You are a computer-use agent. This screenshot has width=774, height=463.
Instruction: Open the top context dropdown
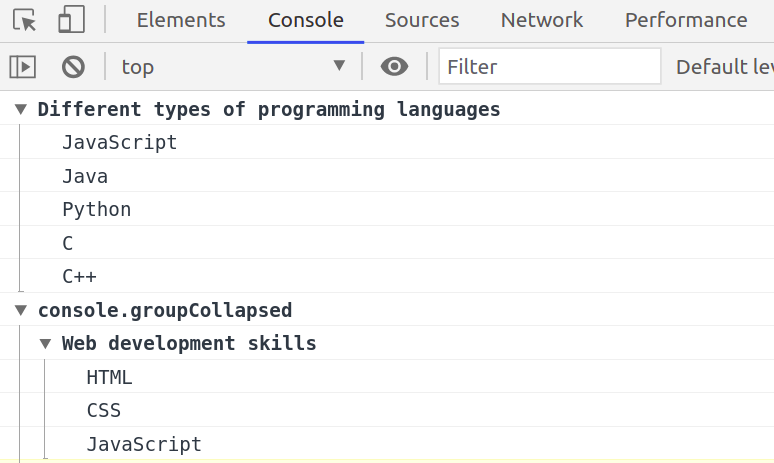(233, 66)
